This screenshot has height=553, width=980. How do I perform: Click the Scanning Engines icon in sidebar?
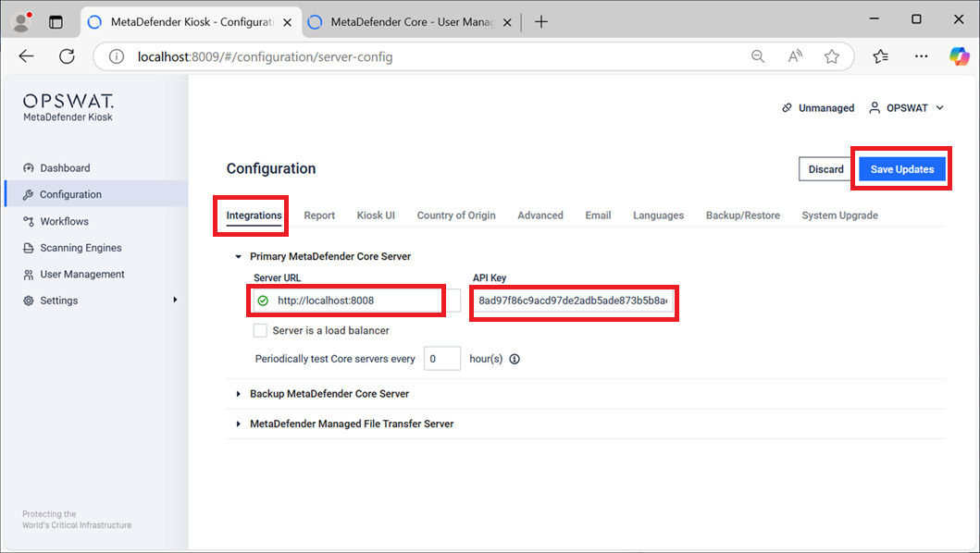(29, 248)
